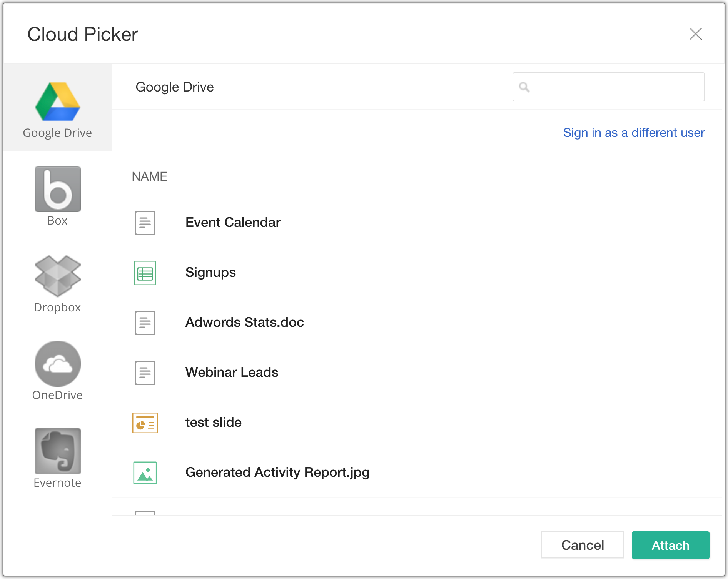Choose the Adwords Stats.doc file name
The image size is (728, 579).
(x=244, y=322)
